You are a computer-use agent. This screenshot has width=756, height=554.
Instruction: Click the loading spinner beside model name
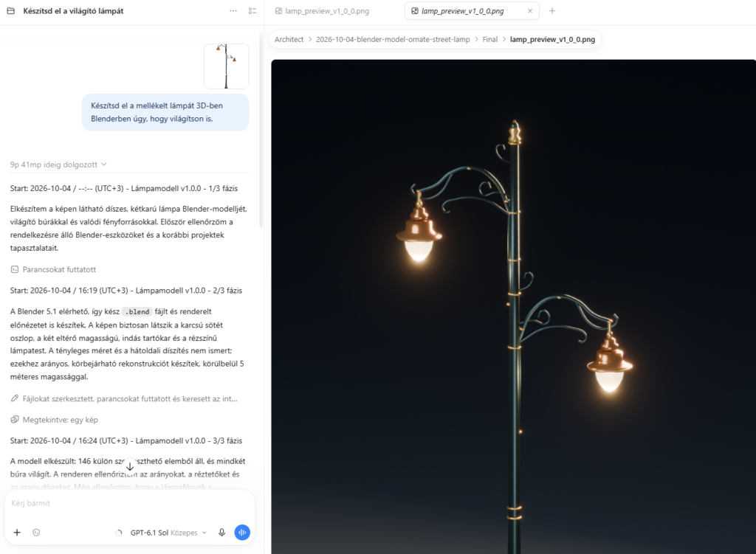(x=119, y=533)
